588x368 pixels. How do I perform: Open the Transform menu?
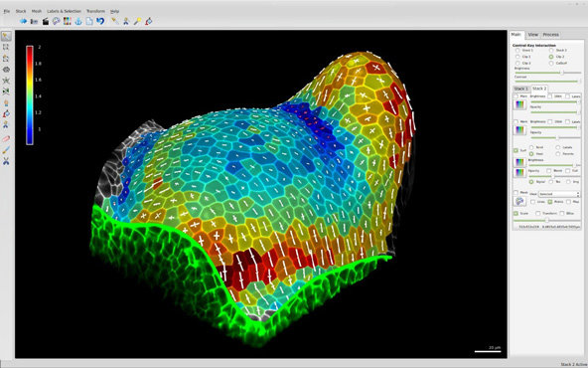pyautogui.click(x=95, y=11)
